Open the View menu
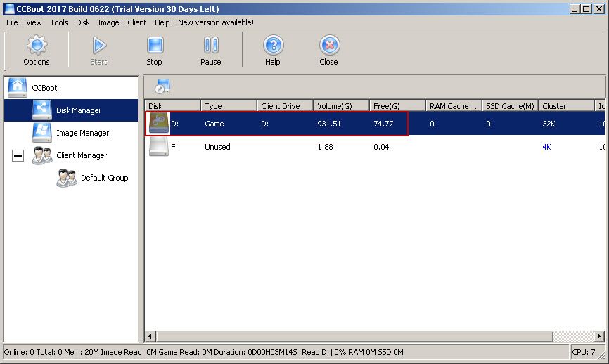 34,22
